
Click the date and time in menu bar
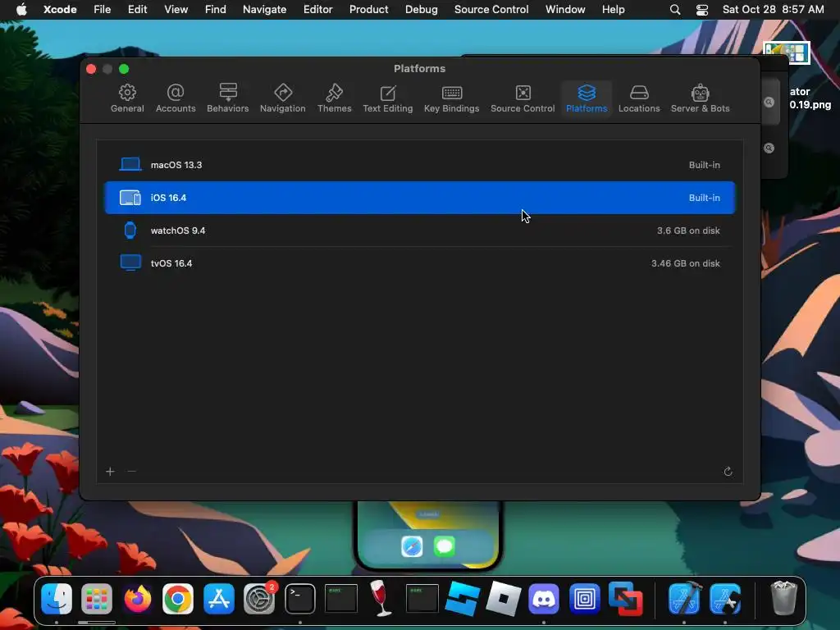[x=773, y=9]
